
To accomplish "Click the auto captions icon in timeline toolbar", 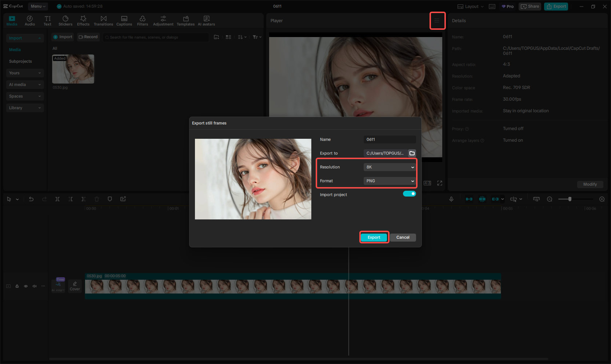I will click(123, 199).
